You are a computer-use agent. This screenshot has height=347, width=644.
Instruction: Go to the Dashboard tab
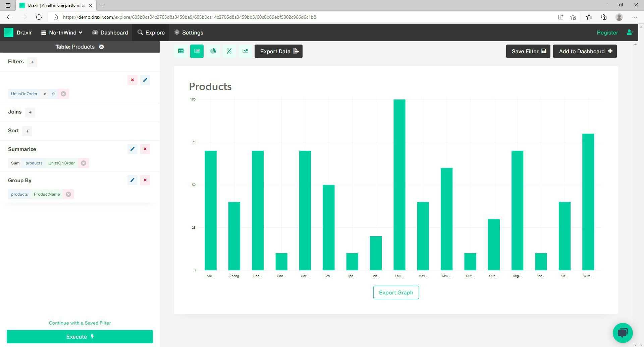110,32
